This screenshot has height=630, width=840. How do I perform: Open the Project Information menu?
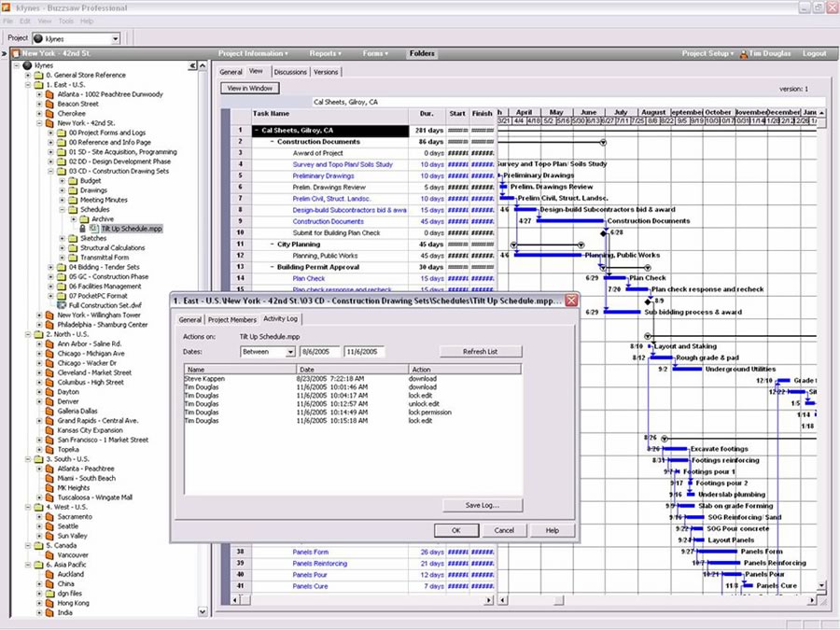click(x=253, y=53)
